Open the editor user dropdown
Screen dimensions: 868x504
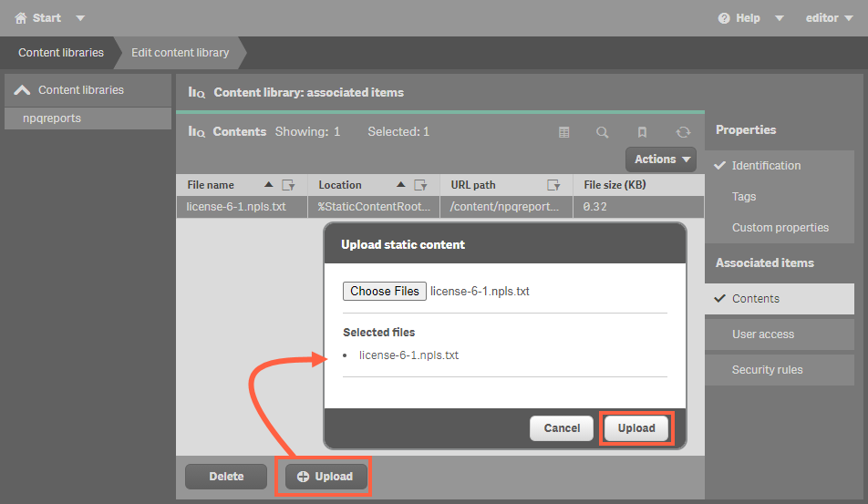click(830, 18)
